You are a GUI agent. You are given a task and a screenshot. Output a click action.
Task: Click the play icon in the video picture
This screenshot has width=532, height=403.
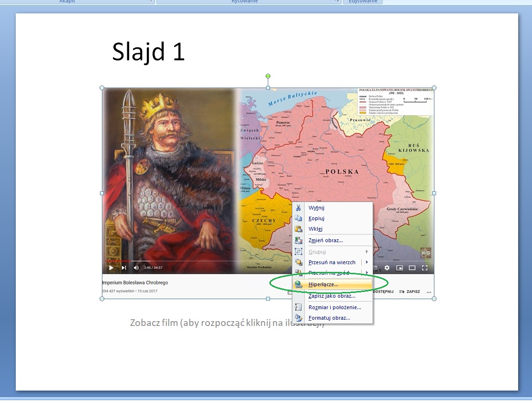(x=111, y=268)
